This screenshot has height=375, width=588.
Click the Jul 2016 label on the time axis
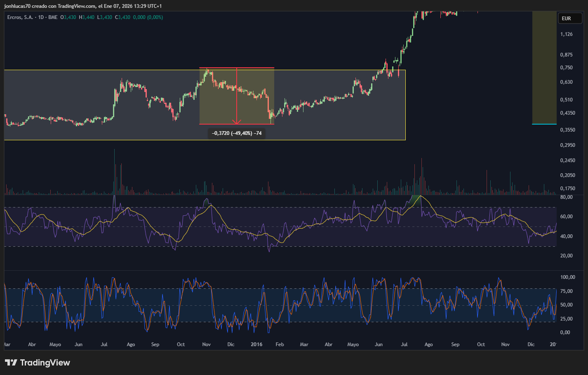[404, 344]
